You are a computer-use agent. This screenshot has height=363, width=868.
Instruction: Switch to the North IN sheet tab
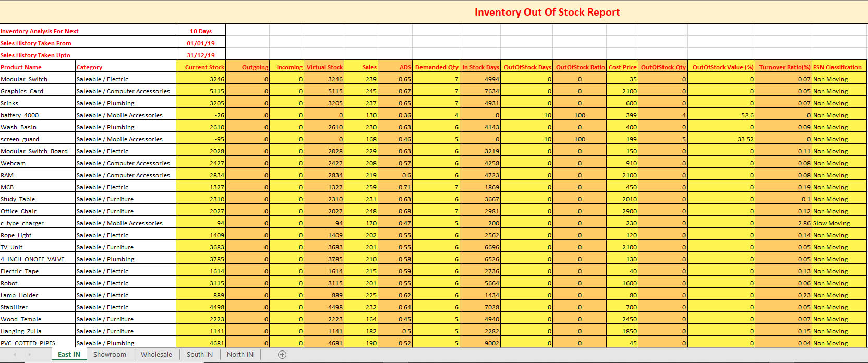click(240, 355)
